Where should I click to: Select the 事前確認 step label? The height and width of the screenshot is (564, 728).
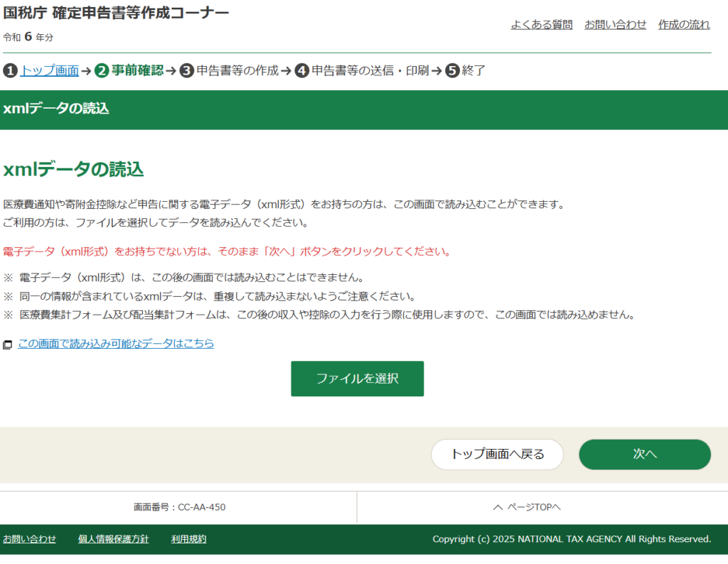point(137,71)
